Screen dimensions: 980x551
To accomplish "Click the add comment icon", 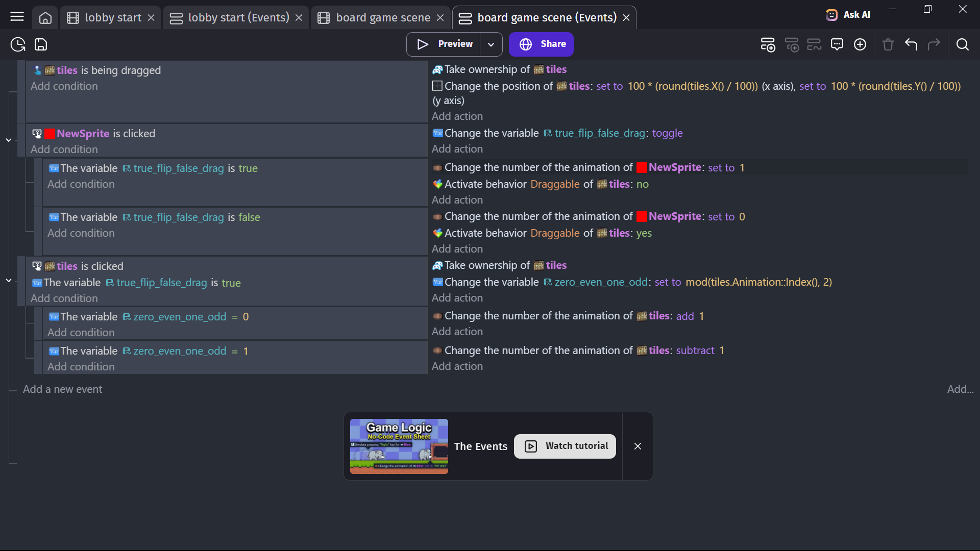I will click(837, 44).
